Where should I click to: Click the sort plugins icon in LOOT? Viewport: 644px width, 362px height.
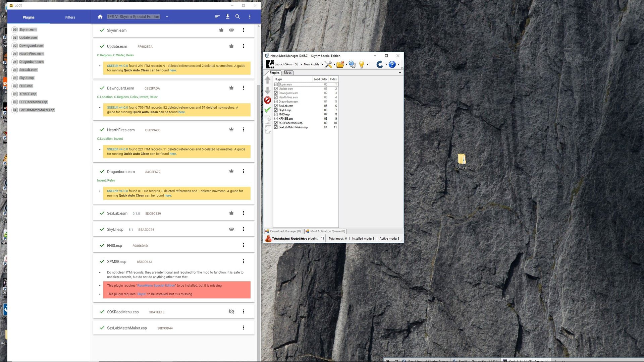[217, 17]
